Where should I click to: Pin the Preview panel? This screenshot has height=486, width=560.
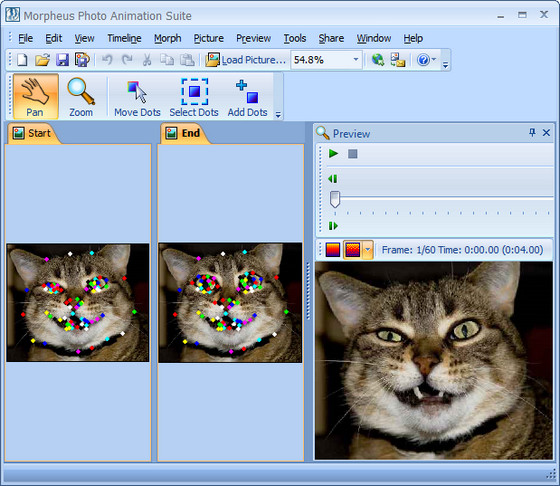click(x=532, y=133)
